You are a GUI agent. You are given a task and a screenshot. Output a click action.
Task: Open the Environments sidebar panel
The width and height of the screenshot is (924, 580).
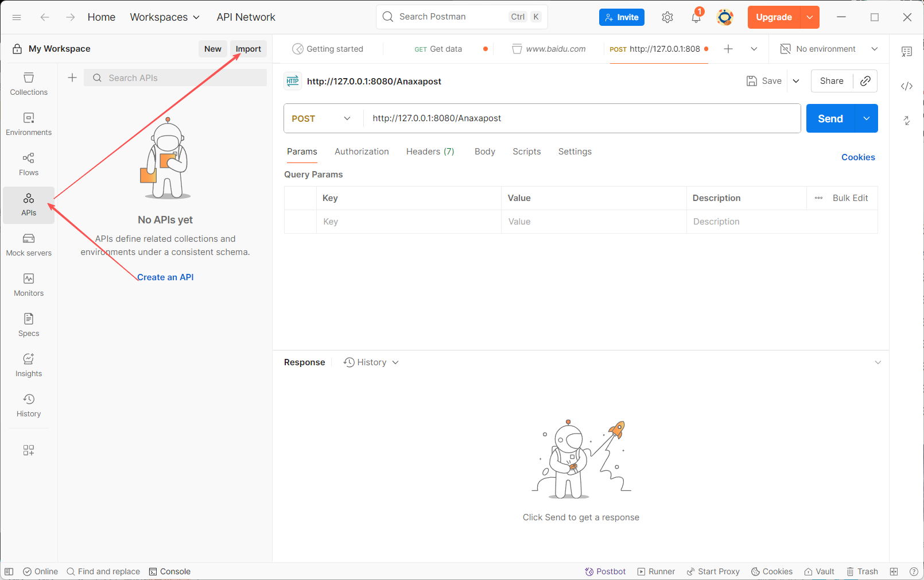point(29,124)
